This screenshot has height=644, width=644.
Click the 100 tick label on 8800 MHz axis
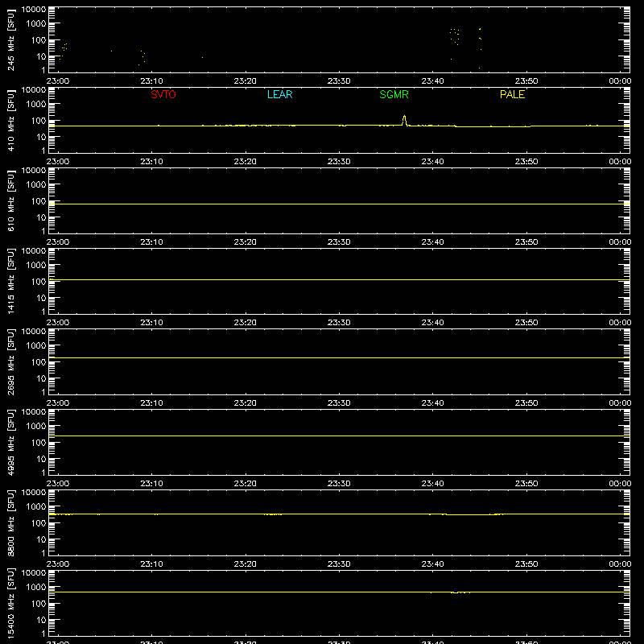coord(39,523)
